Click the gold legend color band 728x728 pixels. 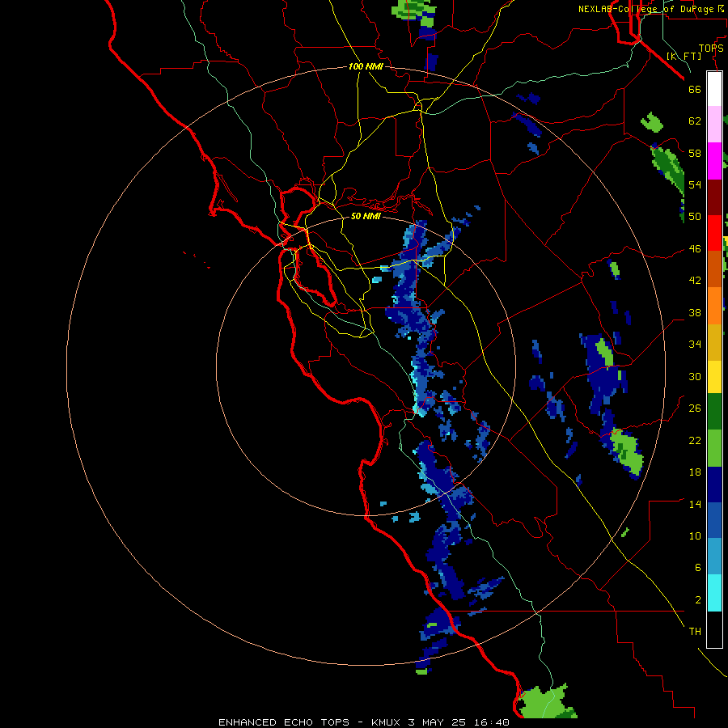coord(714,342)
